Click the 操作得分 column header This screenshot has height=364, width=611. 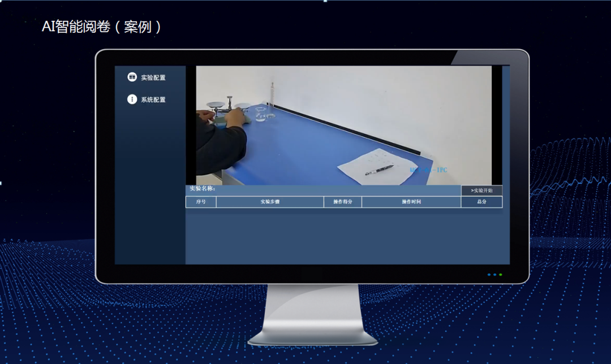pyautogui.click(x=343, y=202)
